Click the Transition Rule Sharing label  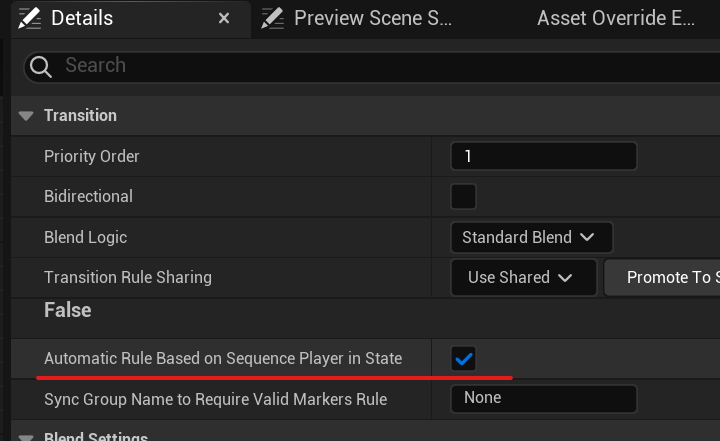128,277
